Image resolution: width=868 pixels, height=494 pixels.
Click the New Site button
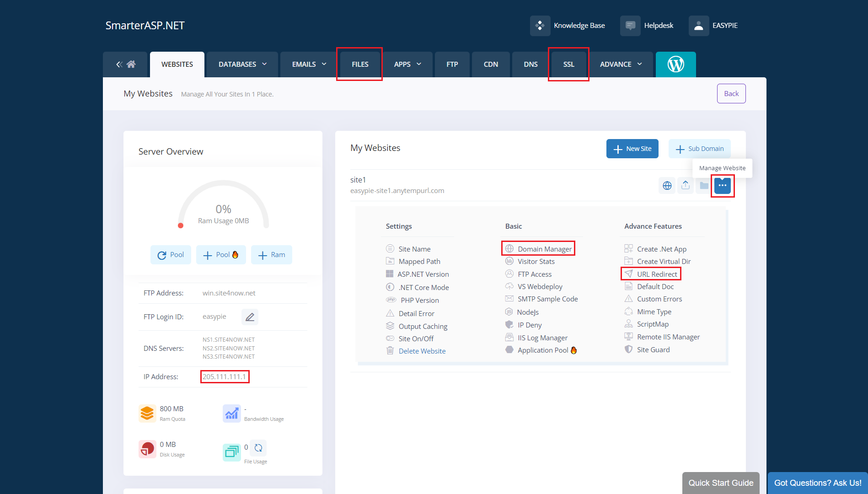[x=632, y=148]
